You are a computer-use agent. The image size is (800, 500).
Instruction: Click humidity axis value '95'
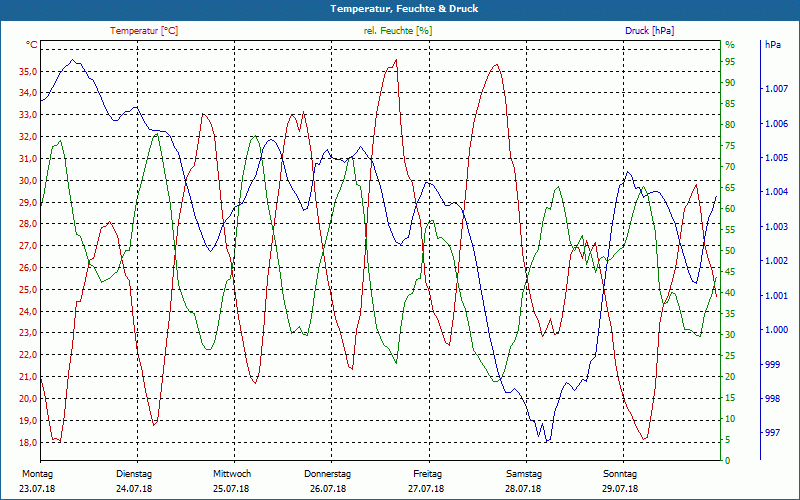click(x=730, y=62)
